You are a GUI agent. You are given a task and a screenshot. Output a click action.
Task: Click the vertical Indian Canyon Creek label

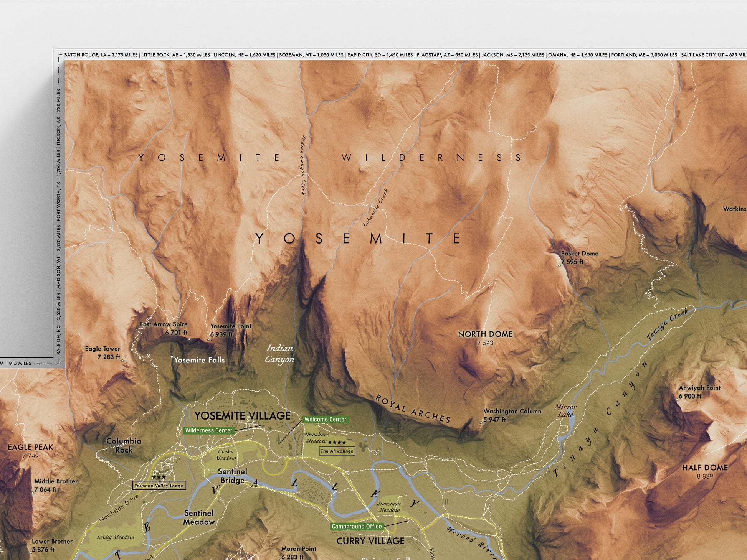click(303, 165)
